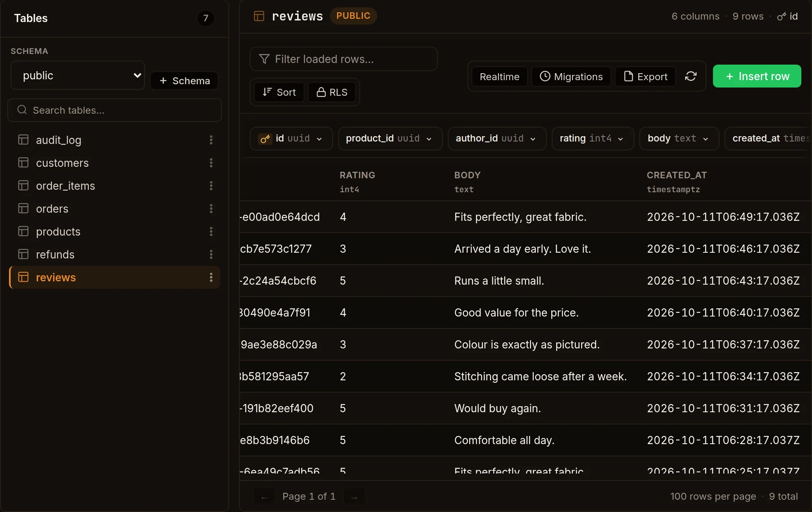This screenshot has height=512, width=812.
Task: Expand the product_id uuid column dropdown
Action: [x=429, y=139]
